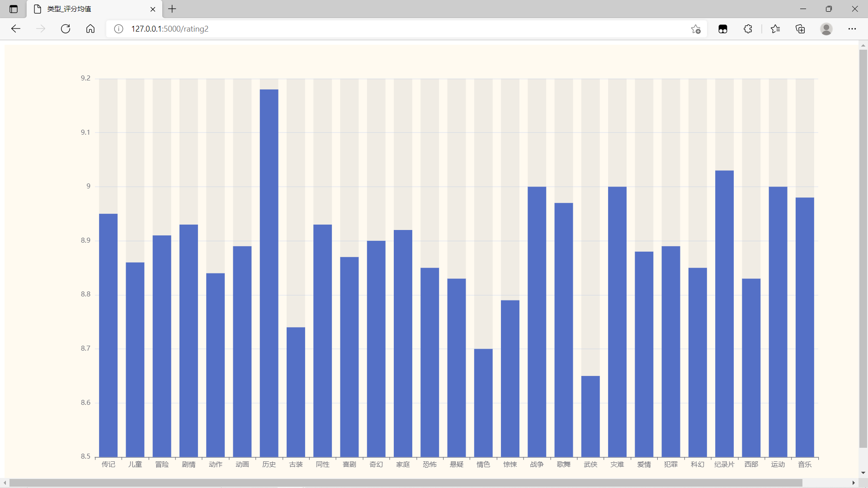Go to the browser home page
This screenshot has width=868, height=488.
click(90, 29)
